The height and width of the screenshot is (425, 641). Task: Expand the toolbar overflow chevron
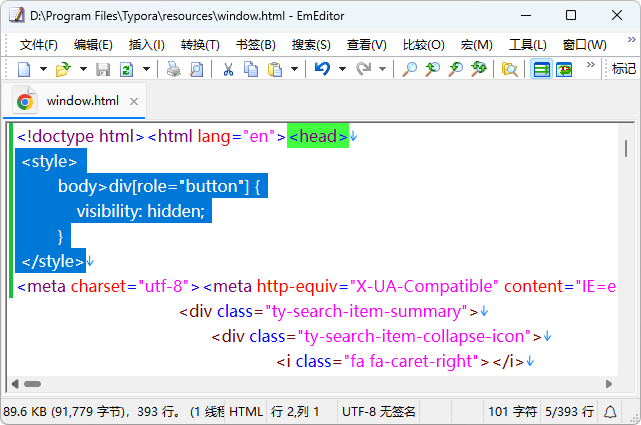tap(590, 66)
